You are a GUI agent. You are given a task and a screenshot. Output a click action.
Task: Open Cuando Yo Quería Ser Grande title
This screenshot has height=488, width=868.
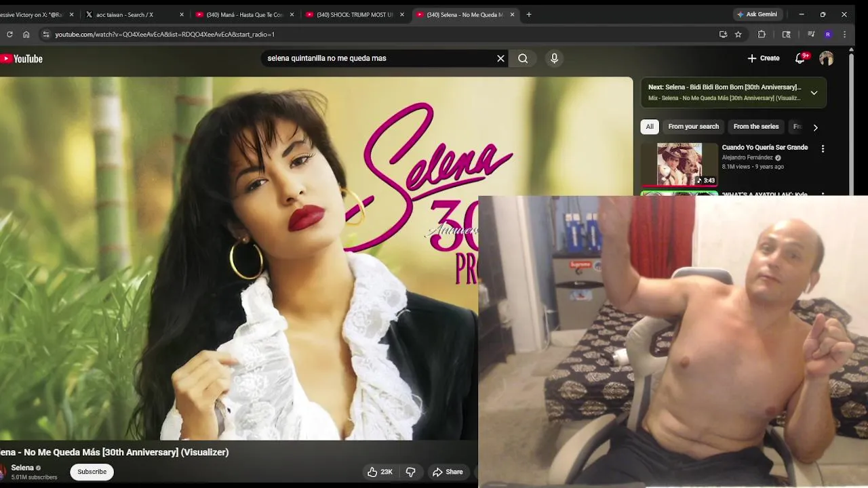(765, 147)
